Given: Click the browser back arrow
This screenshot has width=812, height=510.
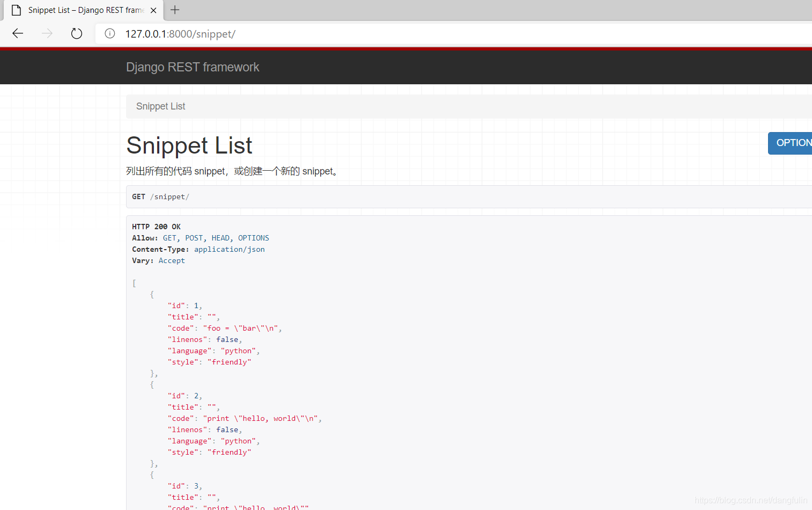Looking at the screenshot, I should point(18,33).
